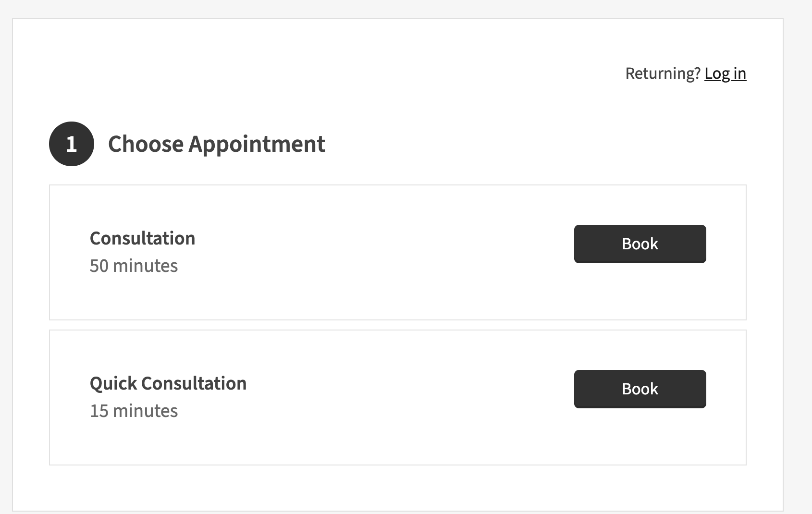Click the bold Quick Consultation label
The image size is (812, 514).
pyautogui.click(x=168, y=383)
